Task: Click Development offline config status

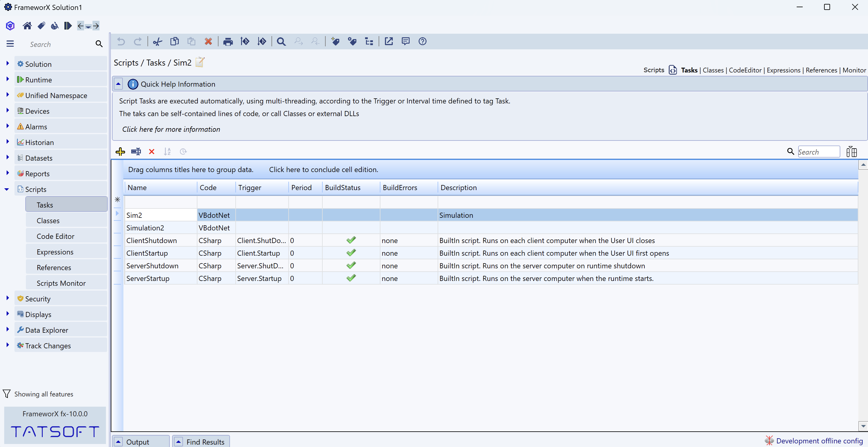Action: (814, 441)
